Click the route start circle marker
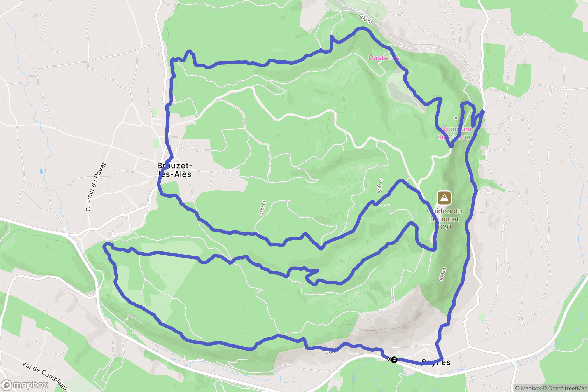 pyautogui.click(x=389, y=359)
